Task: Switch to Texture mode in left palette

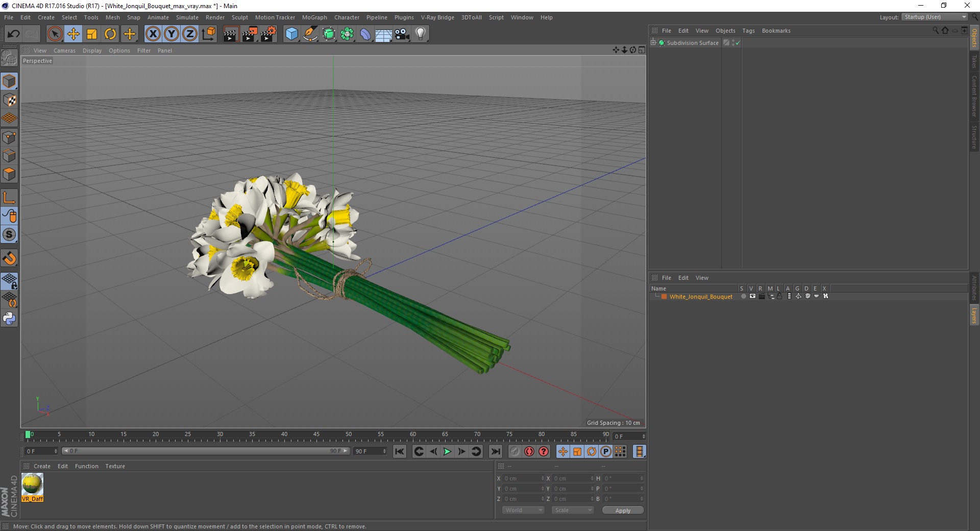Action: point(9,100)
